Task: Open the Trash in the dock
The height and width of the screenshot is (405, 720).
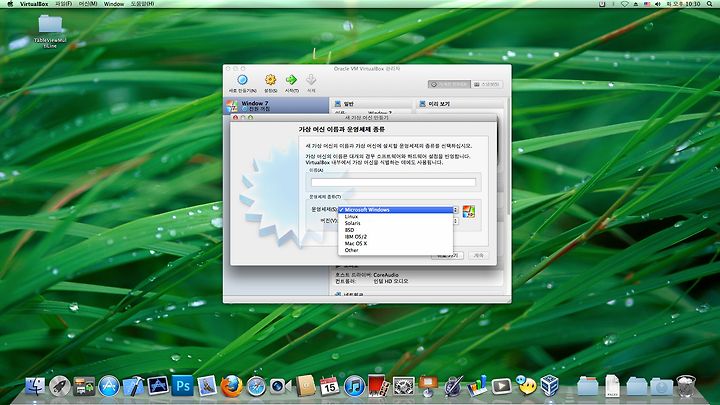Action: [686, 386]
